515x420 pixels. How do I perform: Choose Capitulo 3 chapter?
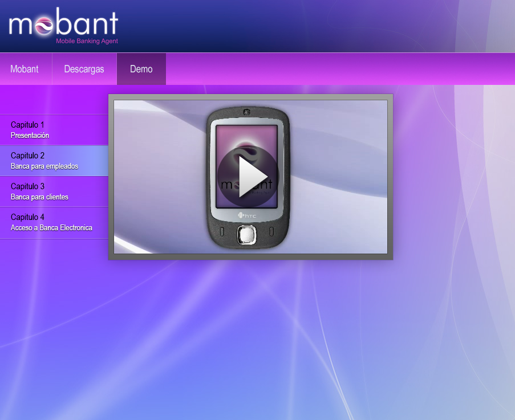27,186
